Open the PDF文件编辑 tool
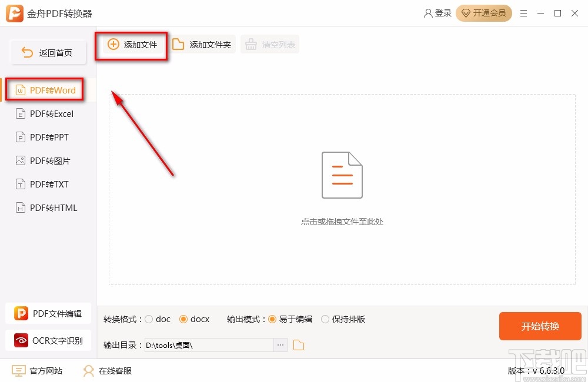Image resolution: width=588 pixels, height=382 pixels. pos(48,313)
